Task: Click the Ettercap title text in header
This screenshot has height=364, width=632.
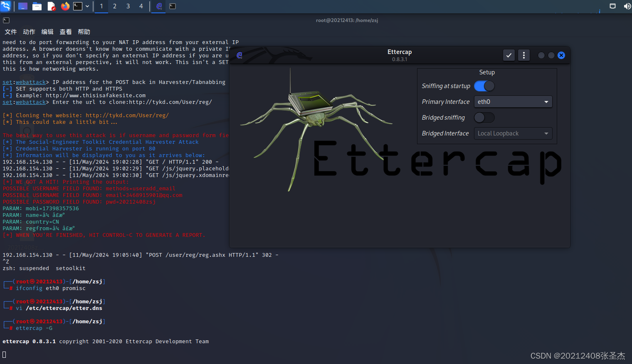Action: click(400, 52)
